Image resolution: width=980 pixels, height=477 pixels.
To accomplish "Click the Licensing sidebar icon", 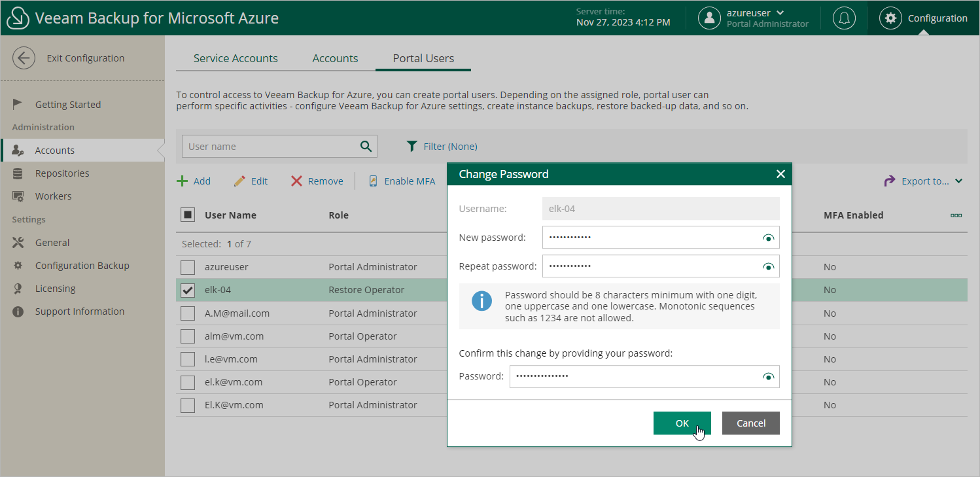I will click(18, 289).
